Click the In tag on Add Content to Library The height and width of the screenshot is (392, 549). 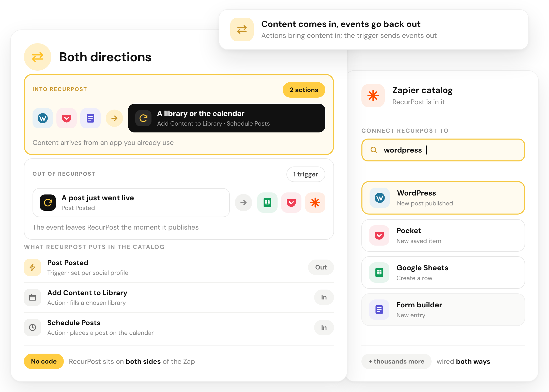[x=324, y=297]
